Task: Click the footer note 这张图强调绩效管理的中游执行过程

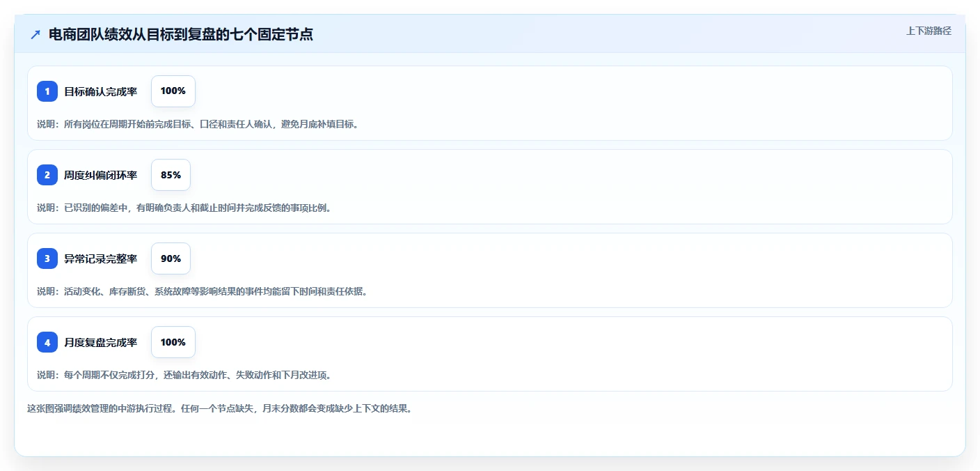Action: [x=220, y=408]
